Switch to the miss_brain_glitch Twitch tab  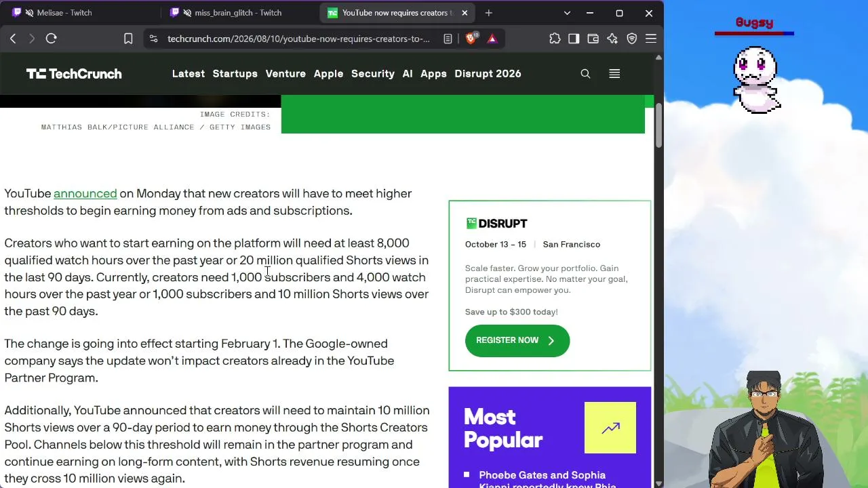pos(238,13)
